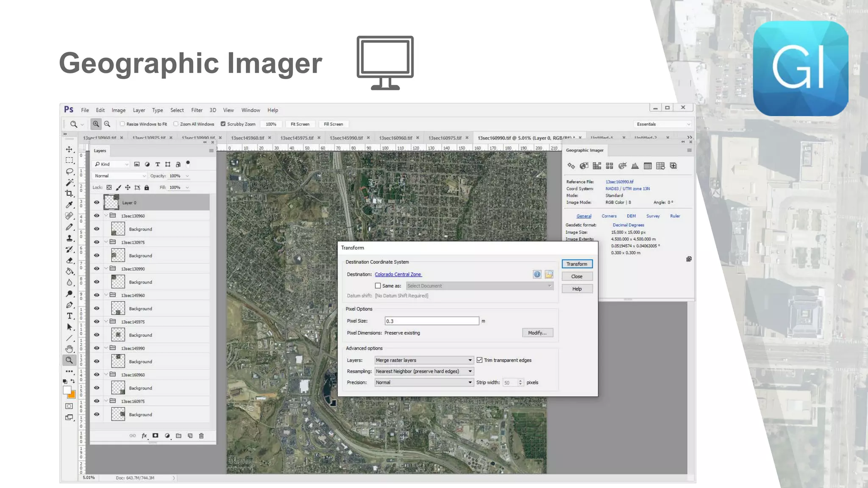868x488 pixels.
Task: Select the Crop tool
Action: (x=69, y=194)
